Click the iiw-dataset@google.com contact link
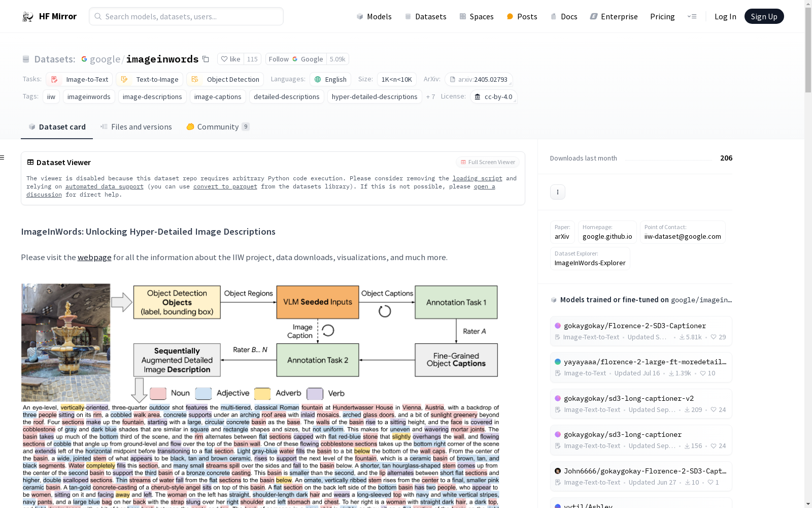 (x=683, y=232)
